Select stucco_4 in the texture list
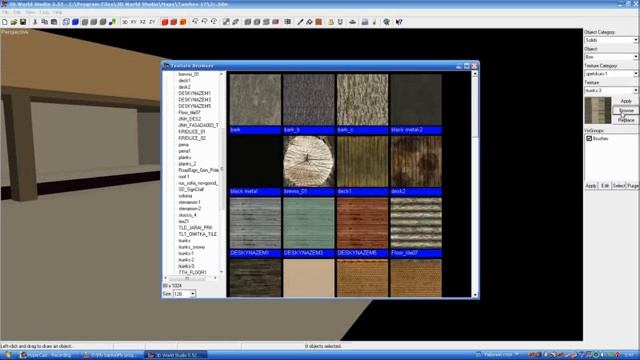Image resolution: width=640 pixels, height=360 pixels. pyautogui.click(x=187, y=215)
